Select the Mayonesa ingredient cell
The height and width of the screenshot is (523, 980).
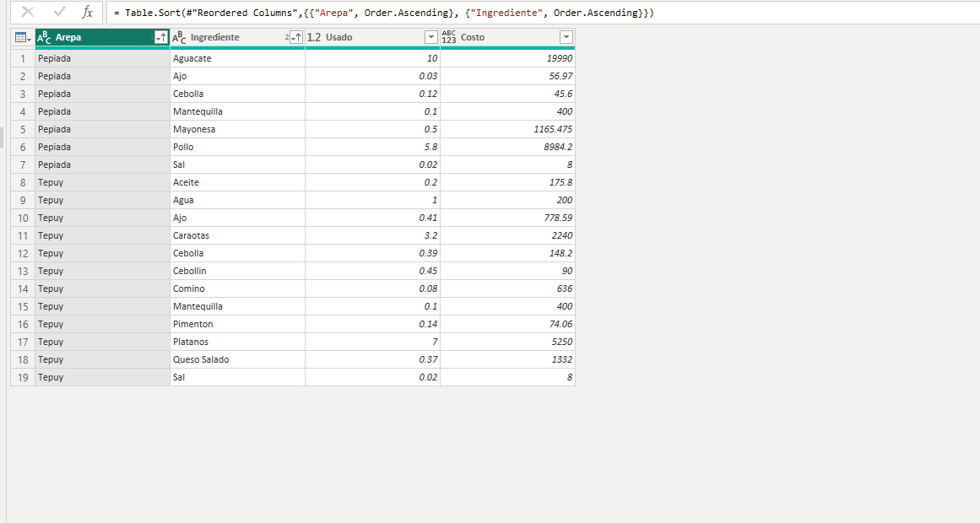point(237,129)
